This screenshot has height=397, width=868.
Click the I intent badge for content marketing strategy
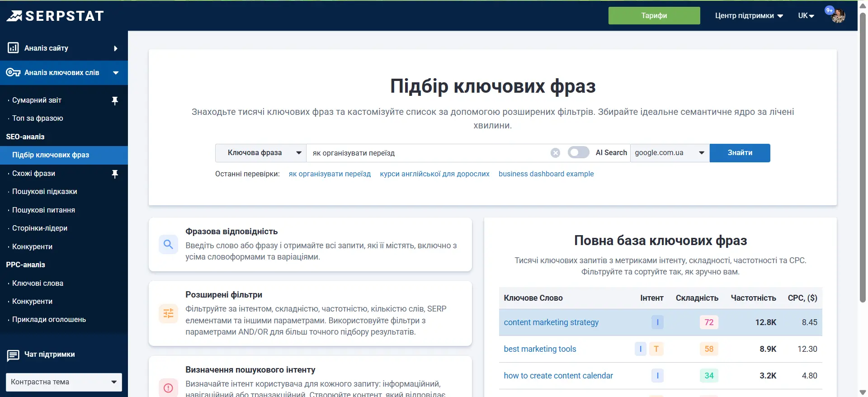pos(657,322)
